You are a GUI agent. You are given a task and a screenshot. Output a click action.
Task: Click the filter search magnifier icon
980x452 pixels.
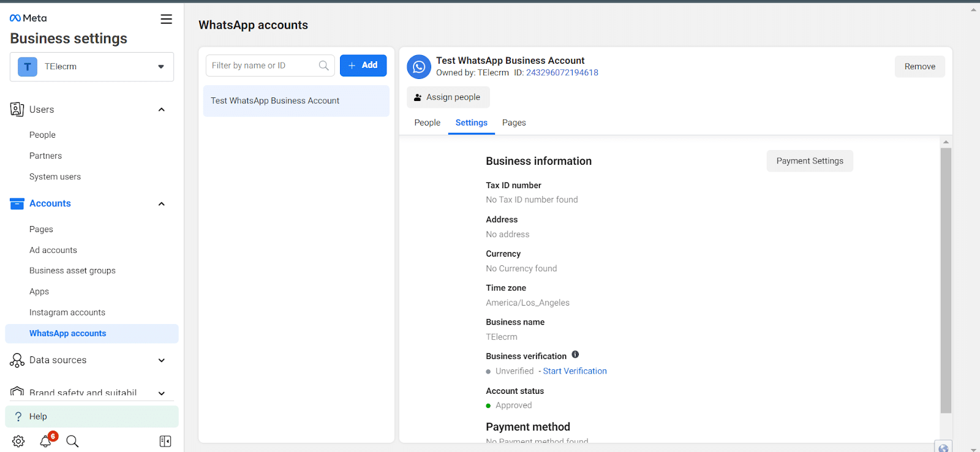click(x=324, y=66)
